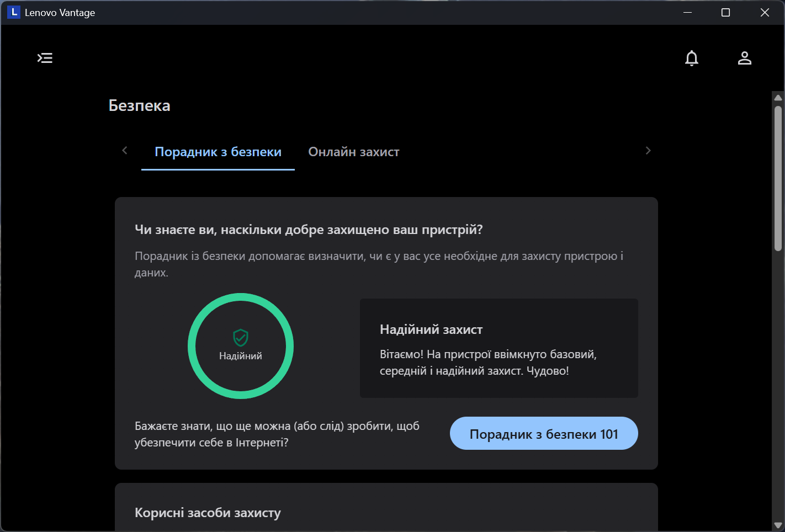Click the Lenovo Vantage logo in title bar
785x532 pixels.
point(14,12)
